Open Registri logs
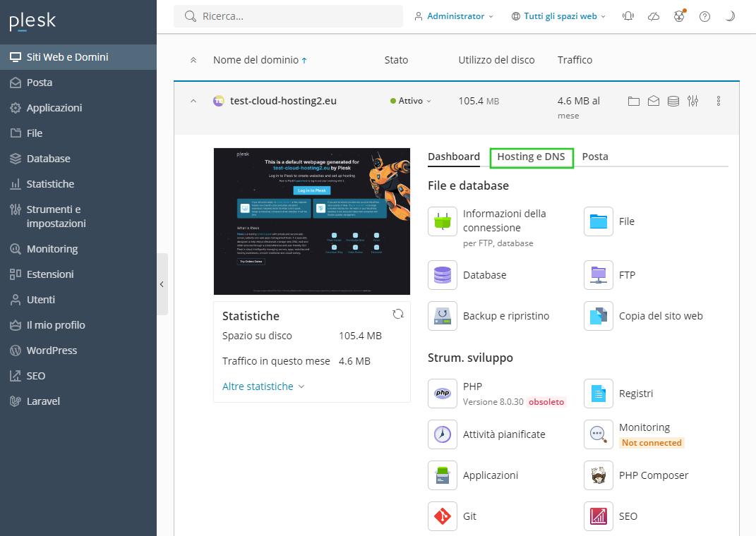This screenshot has width=756, height=536. pyautogui.click(x=618, y=394)
